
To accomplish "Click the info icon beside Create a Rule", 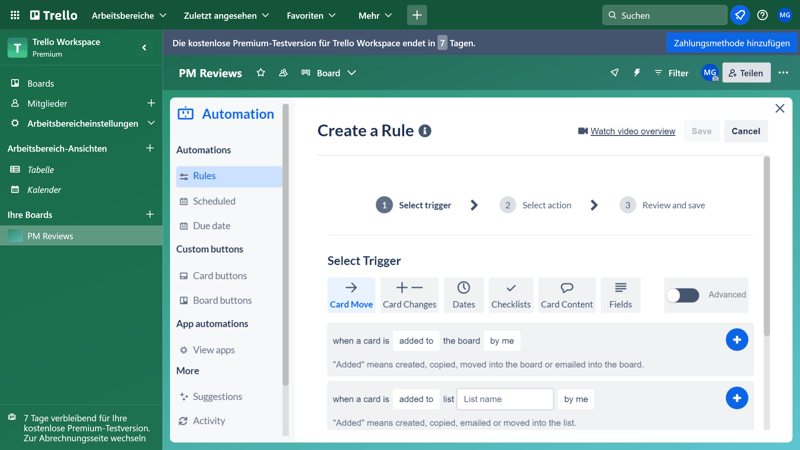I will pyautogui.click(x=425, y=131).
